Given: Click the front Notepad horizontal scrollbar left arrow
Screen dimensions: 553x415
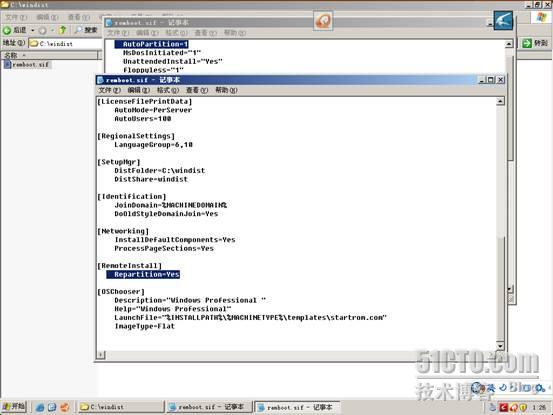Looking at the screenshot, I should 101,354.
